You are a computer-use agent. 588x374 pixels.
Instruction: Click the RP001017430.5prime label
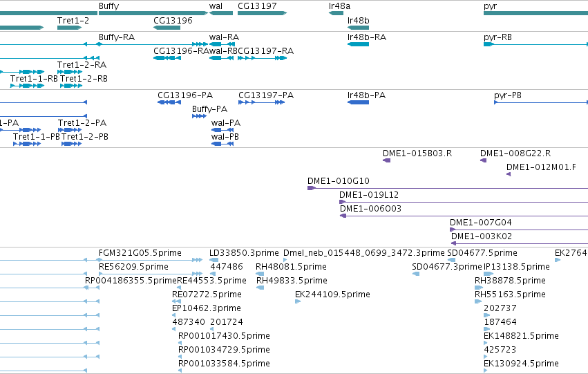(x=224, y=337)
